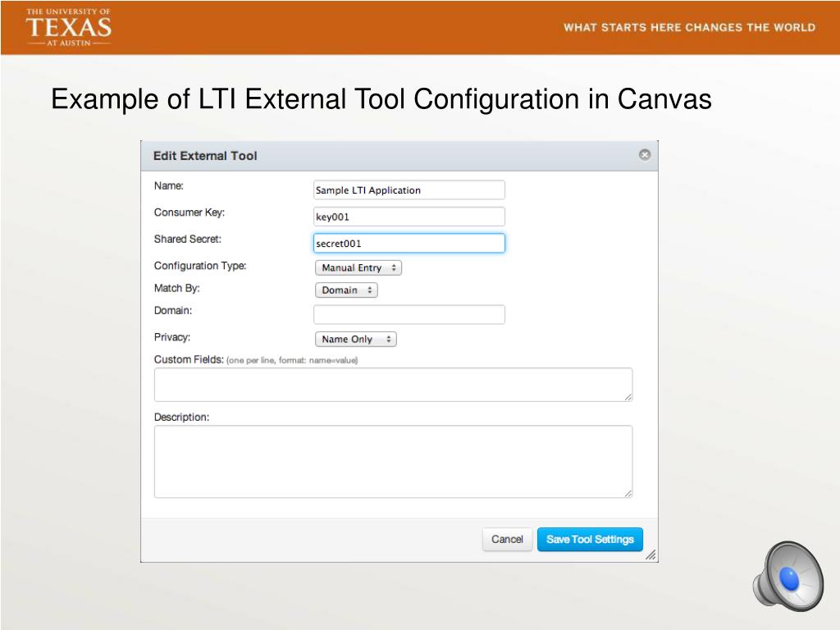The image size is (840, 630).
Task: Click the Name Only stepper arrows
Action: coord(389,339)
